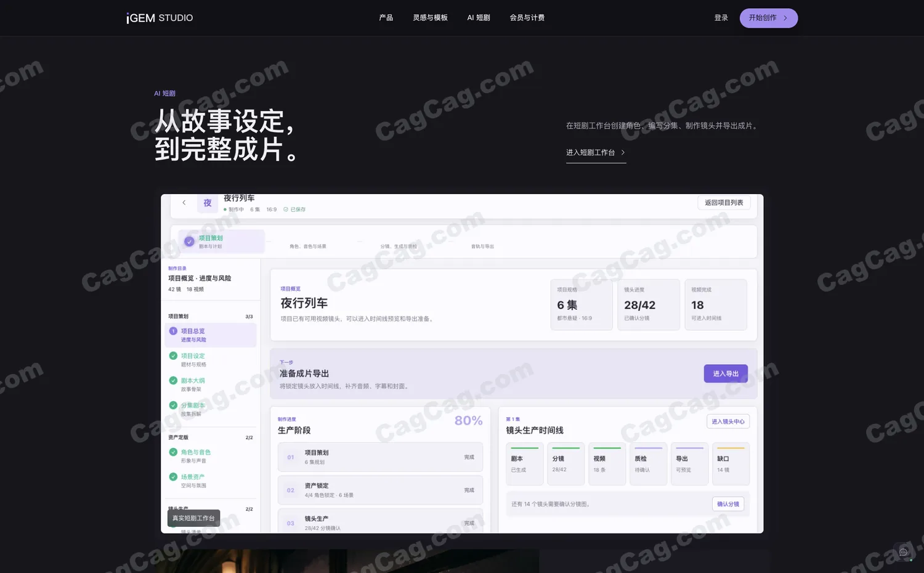Click the 进入导出 button
924x573 pixels.
click(726, 373)
